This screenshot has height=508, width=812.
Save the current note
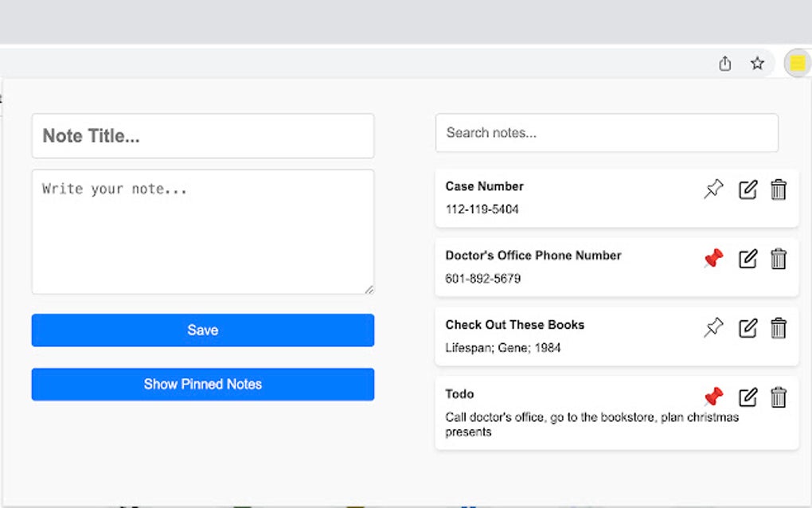(x=202, y=330)
